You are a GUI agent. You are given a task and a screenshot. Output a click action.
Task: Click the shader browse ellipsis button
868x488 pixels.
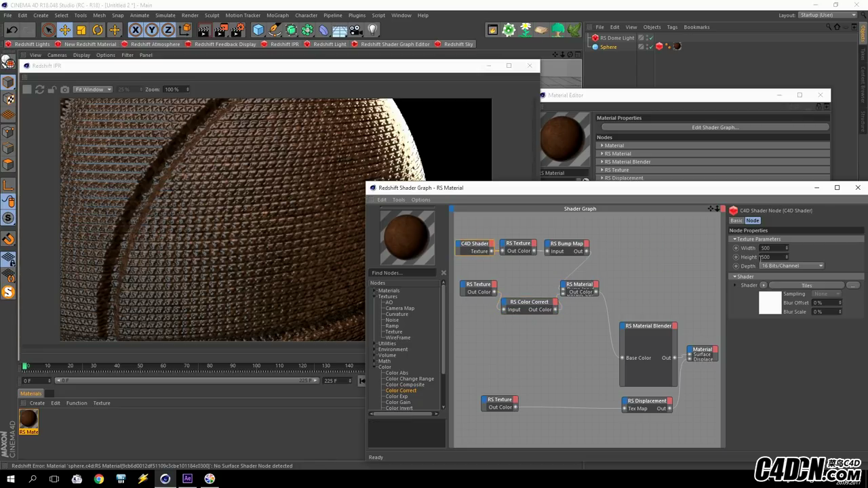(x=853, y=285)
